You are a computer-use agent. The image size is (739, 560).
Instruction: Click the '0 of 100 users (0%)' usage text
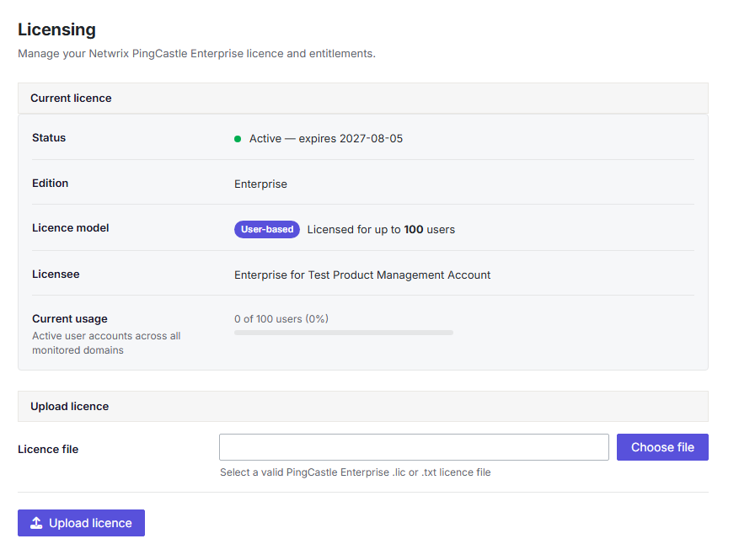[x=281, y=319]
